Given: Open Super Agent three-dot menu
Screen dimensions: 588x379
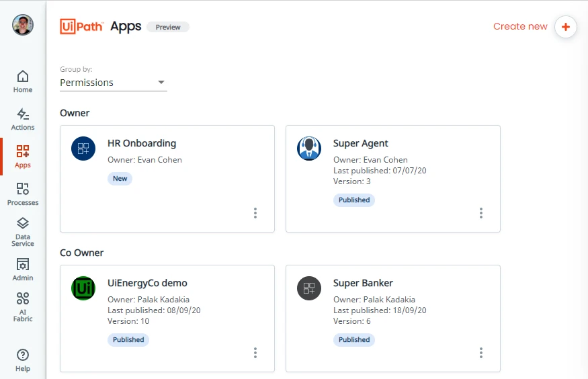Looking at the screenshot, I should [481, 213].
